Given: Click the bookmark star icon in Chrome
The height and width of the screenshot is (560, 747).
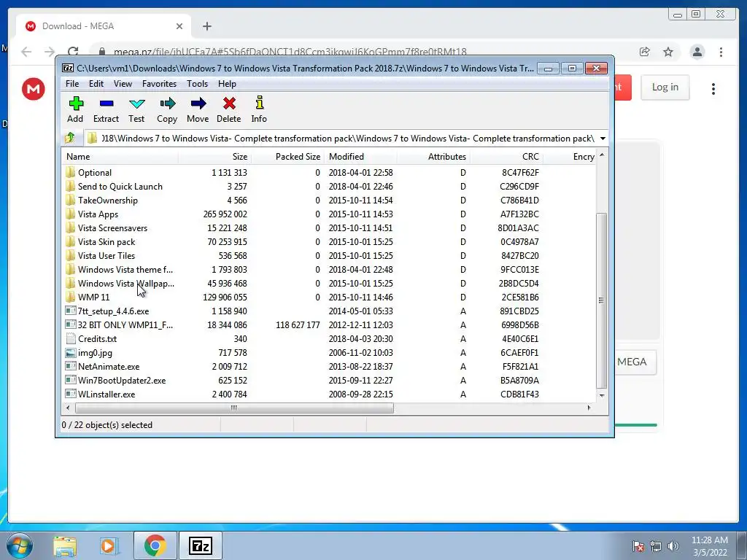Looking at the screenshot, I should coord(668,52).
